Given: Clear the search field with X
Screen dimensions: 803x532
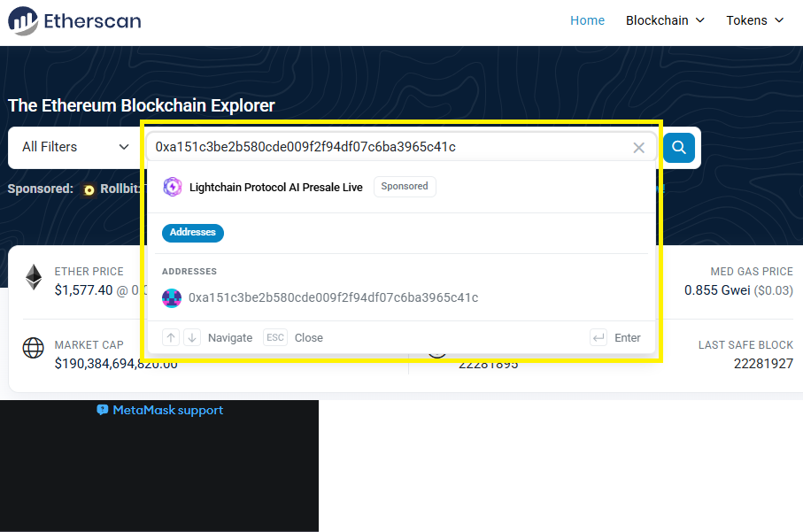Looking at the screenshot, I should click(638, 148).
